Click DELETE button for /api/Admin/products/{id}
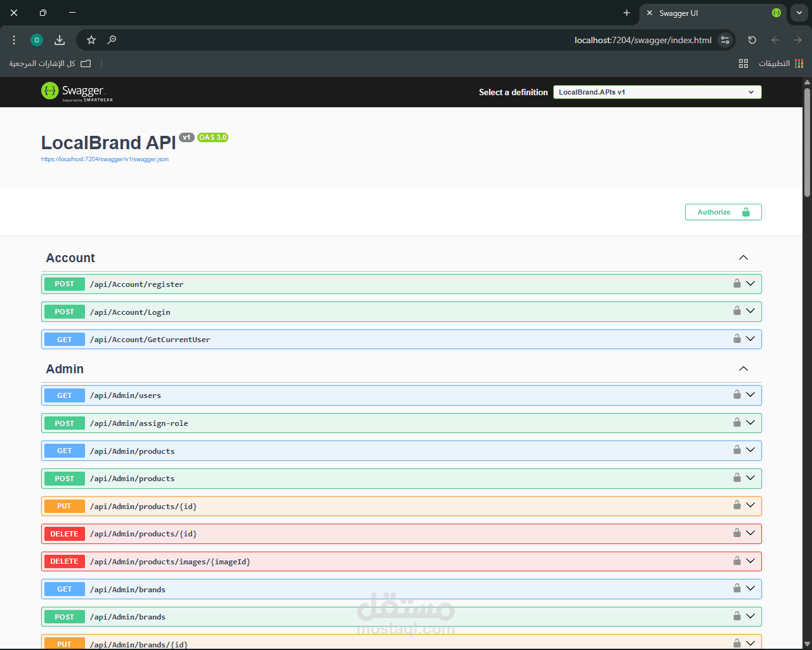Viewport: 812px width, 650px height. [64, 534]
